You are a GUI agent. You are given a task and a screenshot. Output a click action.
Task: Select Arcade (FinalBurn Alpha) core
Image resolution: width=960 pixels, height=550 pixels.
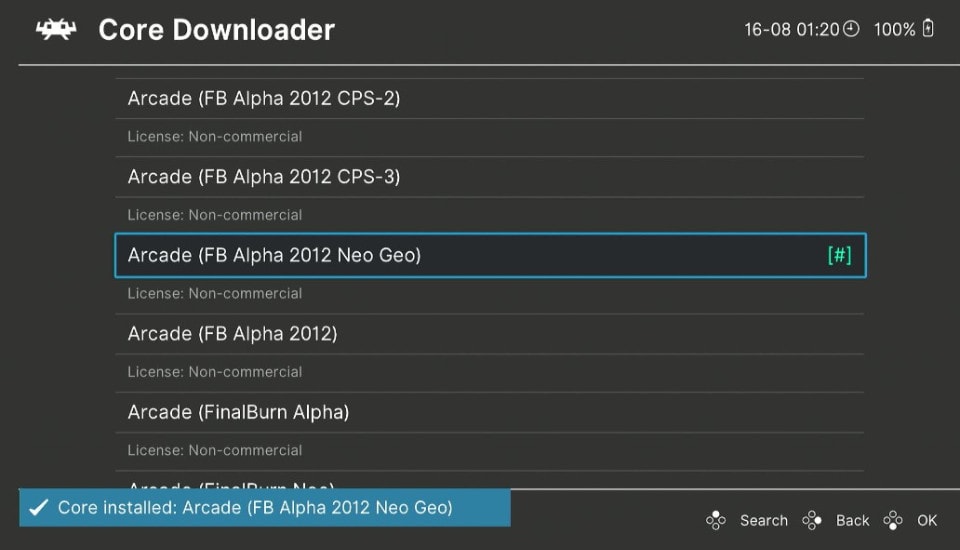[490, 412]
